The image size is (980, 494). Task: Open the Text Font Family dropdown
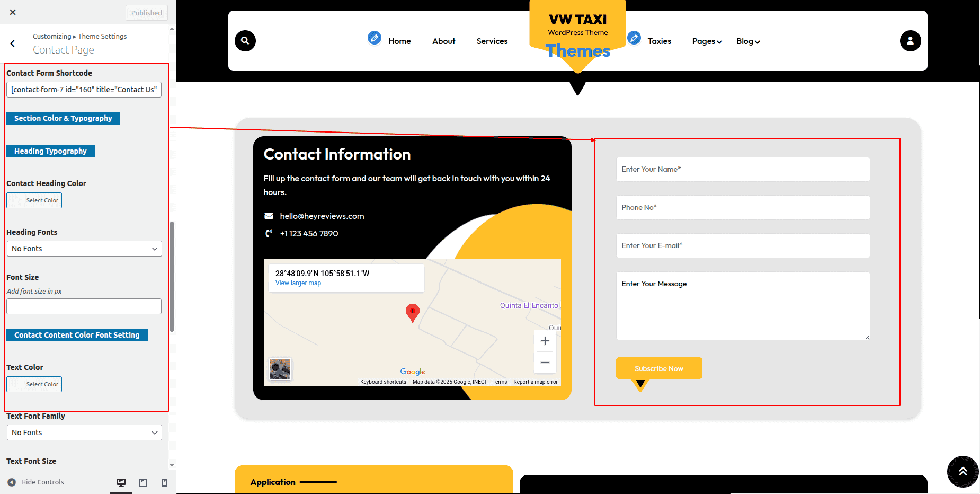click(x=84, y=433)
